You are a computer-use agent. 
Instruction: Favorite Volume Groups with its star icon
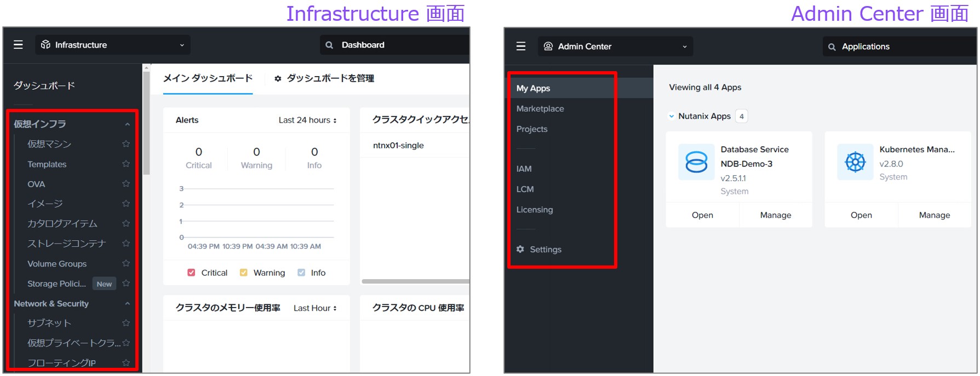tap(126, 263)
